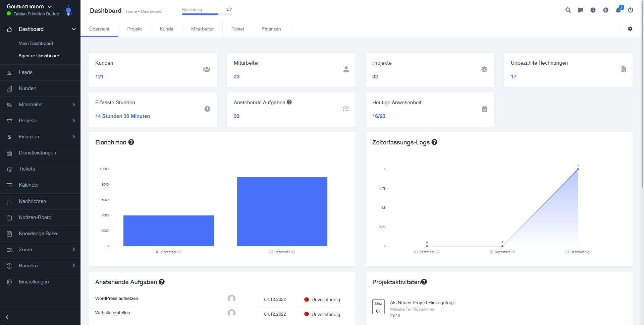Image resolution: width=644 pixels, height=325 pixels.
Task: Expand the Finanzen sidebar section
Action: pyautogui.click(x=40, y=137)
